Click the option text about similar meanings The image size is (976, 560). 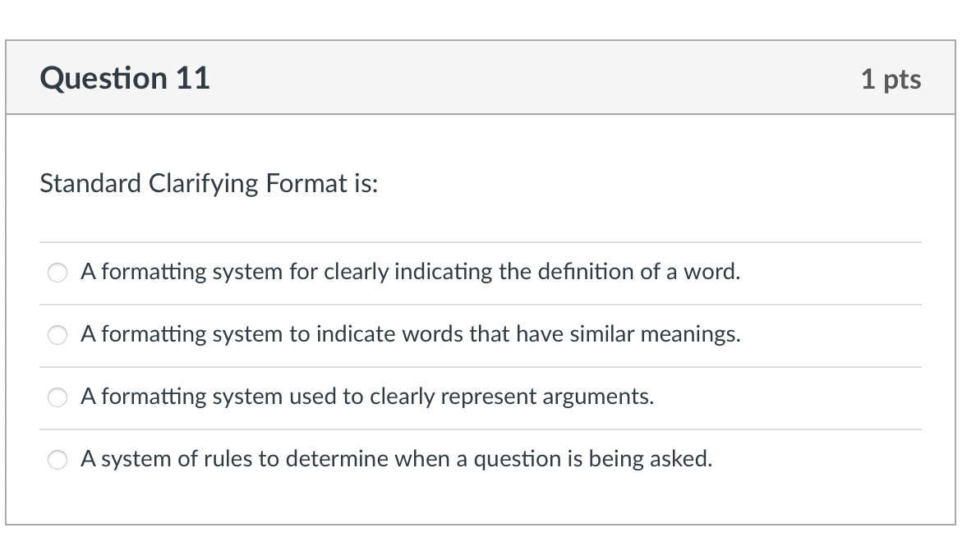point(409,334)
